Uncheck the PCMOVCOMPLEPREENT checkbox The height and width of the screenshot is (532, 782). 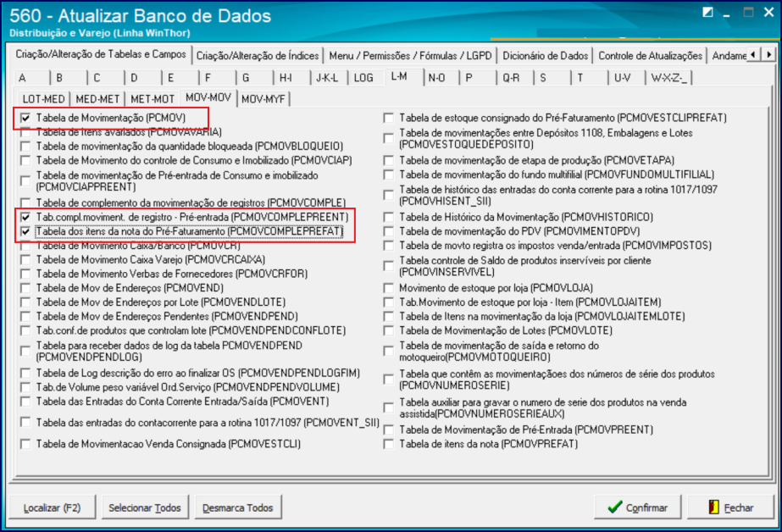25,218
